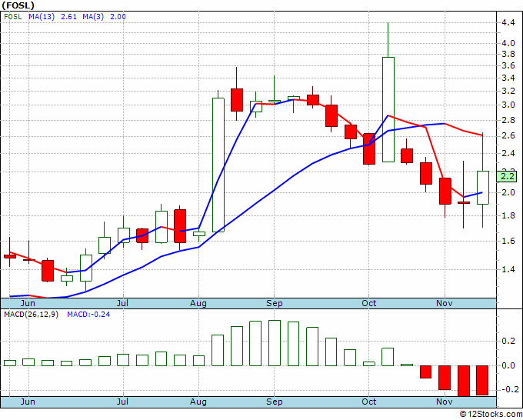The image size is (523, 420).
Task: Click the 1.4 price axis label
Action: (x=508, y=269)
